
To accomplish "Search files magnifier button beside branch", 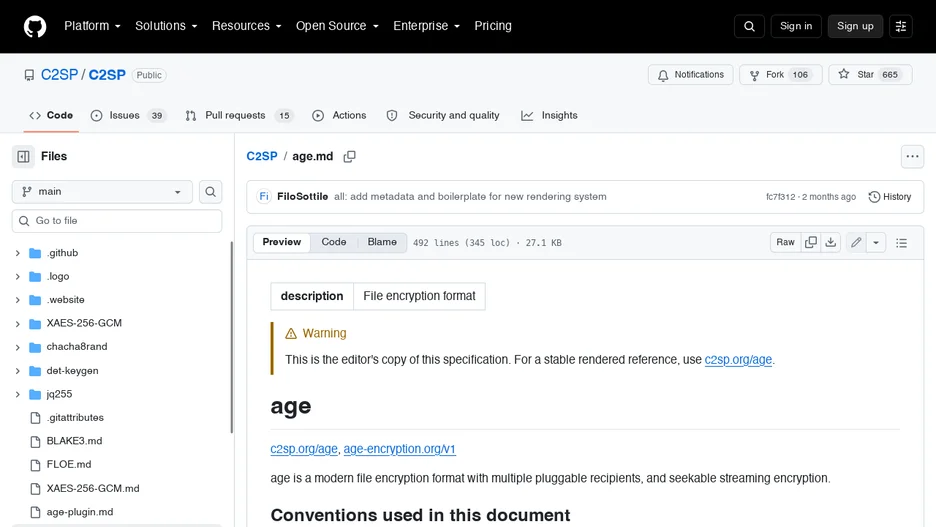I will pyautogui.click(x=211, y=192).
